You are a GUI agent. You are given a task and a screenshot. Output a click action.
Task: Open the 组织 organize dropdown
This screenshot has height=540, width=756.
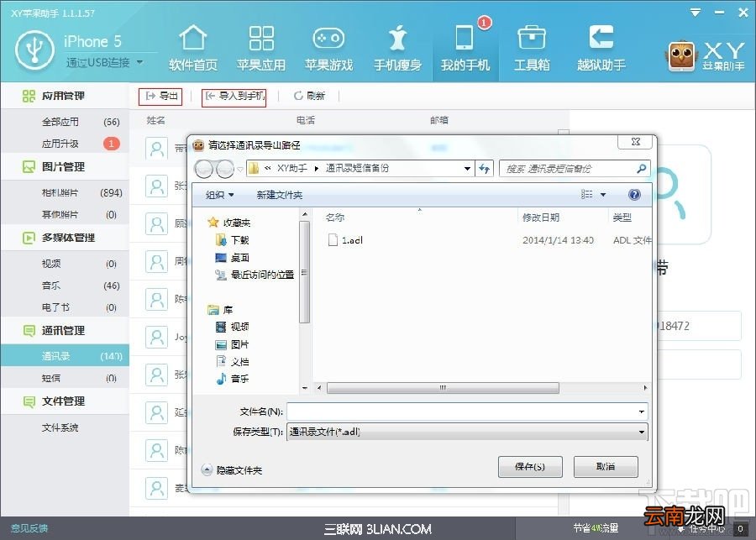point(219,195)
